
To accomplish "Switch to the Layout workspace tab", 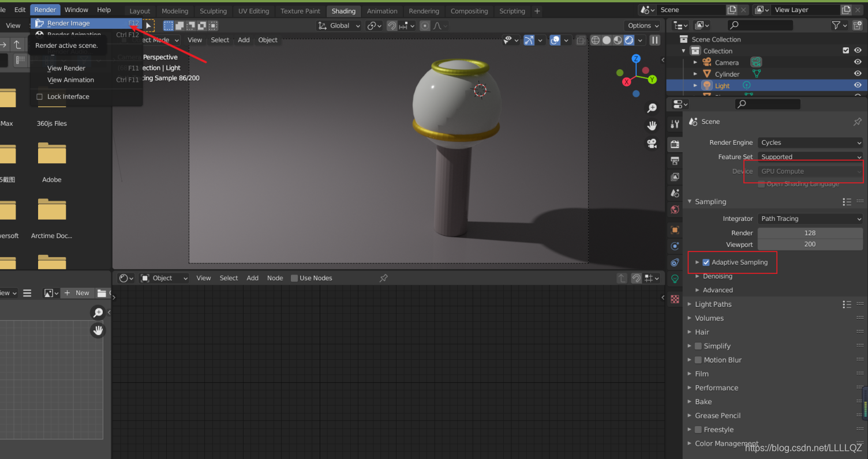I will pos(140,11).
